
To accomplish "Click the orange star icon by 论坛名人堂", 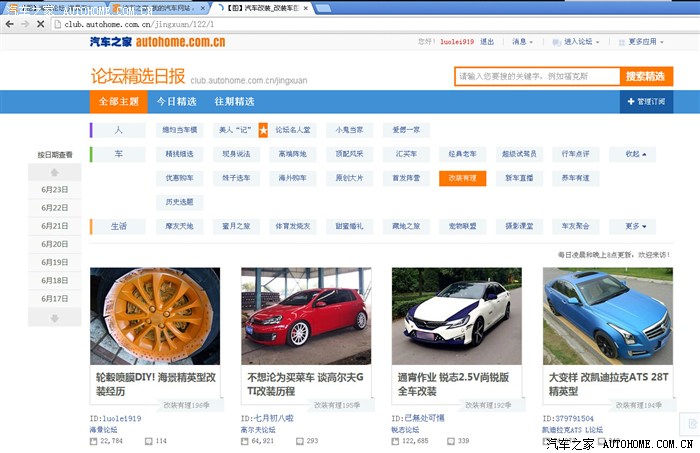I will [263, 130].
